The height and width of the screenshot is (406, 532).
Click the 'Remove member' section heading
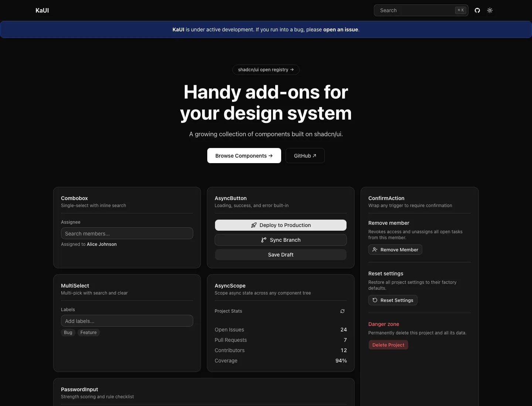pos(389,223)
